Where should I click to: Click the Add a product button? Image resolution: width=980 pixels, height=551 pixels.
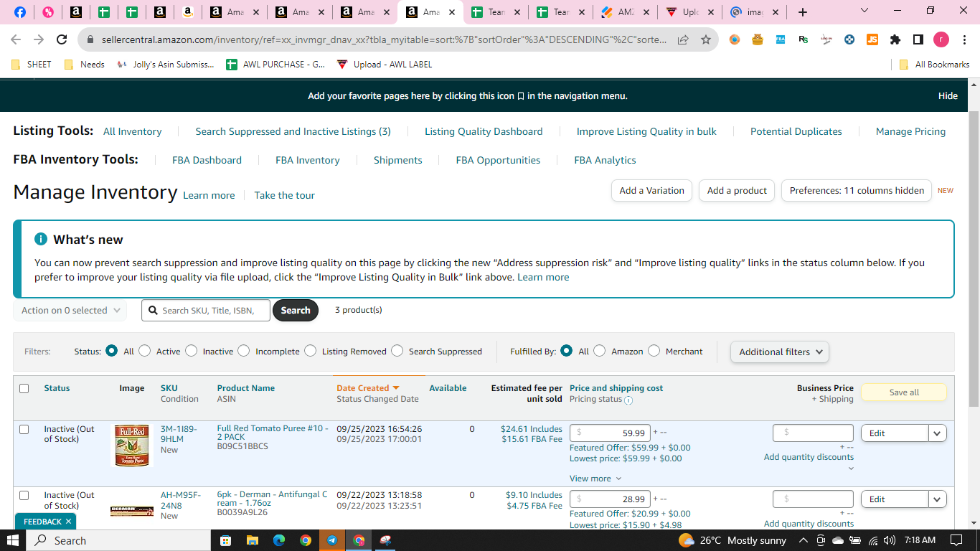pyautogui.click(x=737, y=191)
